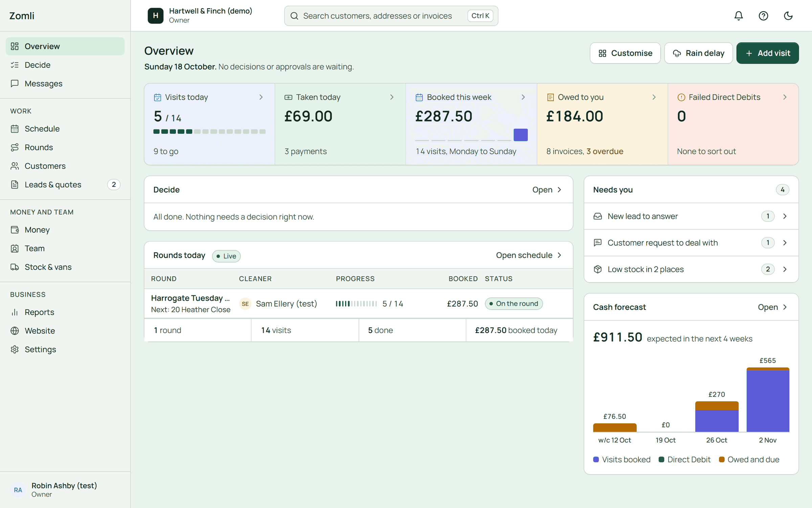Click the Open schedule link
This screenshot has height=508, width=812.
529,255
